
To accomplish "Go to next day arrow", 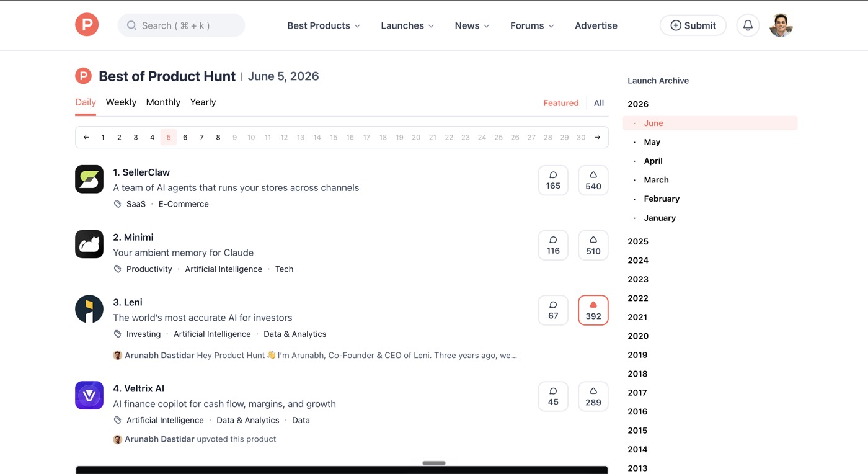I will [x=598, y=137].
